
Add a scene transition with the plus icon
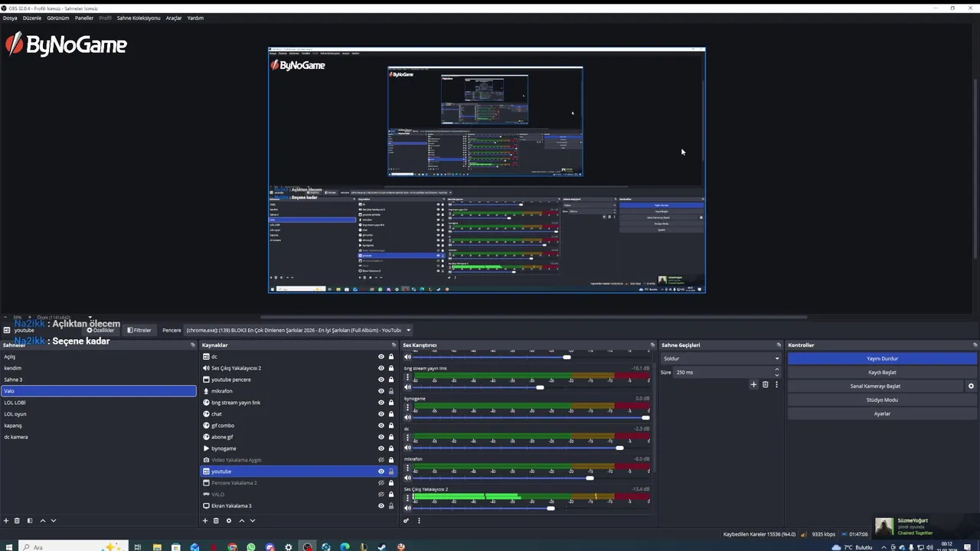(x=754, y=384)
